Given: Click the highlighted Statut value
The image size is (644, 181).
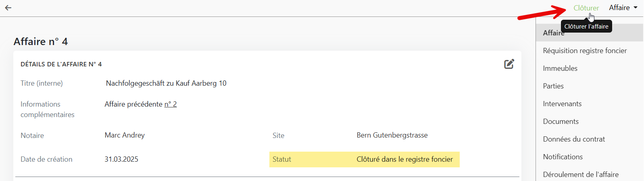Looking at the screenshot, I should click(x=404, y=159).
